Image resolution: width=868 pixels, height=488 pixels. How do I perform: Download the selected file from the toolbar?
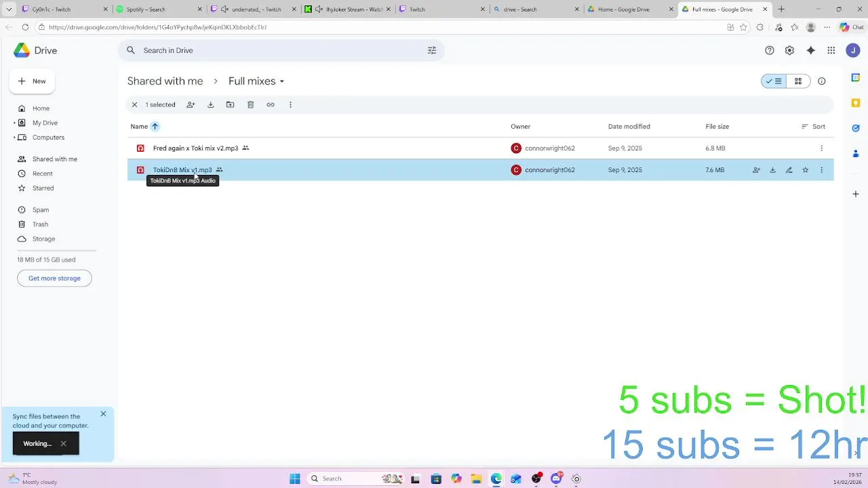coord(210,104)
